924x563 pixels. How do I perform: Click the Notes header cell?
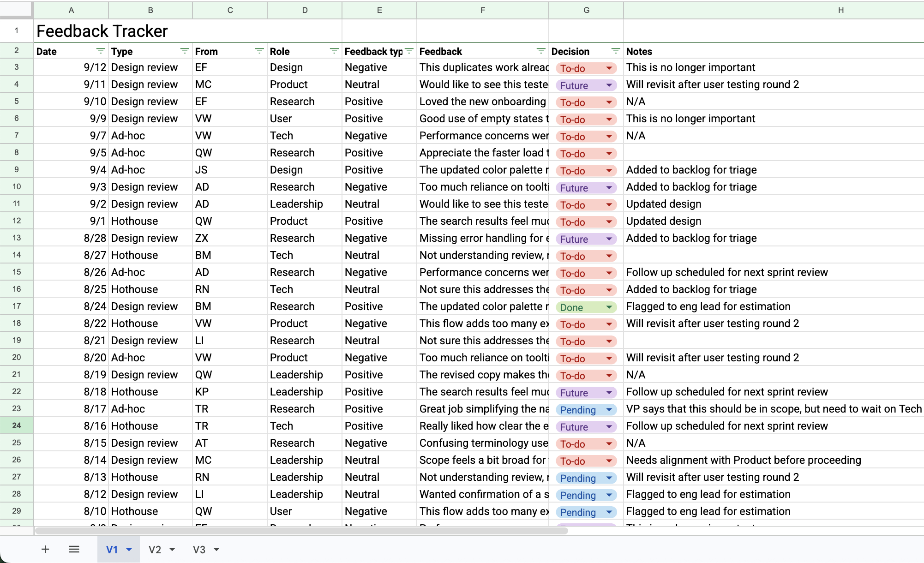(x=774, y=51)
